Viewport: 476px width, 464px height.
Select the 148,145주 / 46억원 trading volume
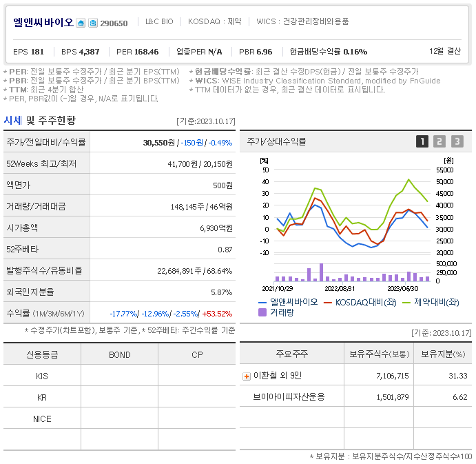(202, 207)
